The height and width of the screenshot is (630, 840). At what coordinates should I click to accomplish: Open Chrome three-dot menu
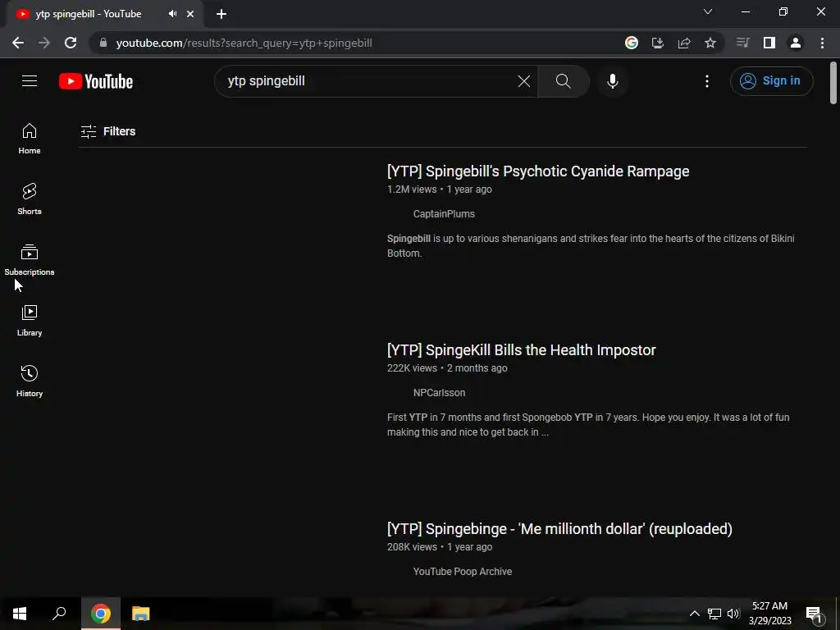point(822,43)
